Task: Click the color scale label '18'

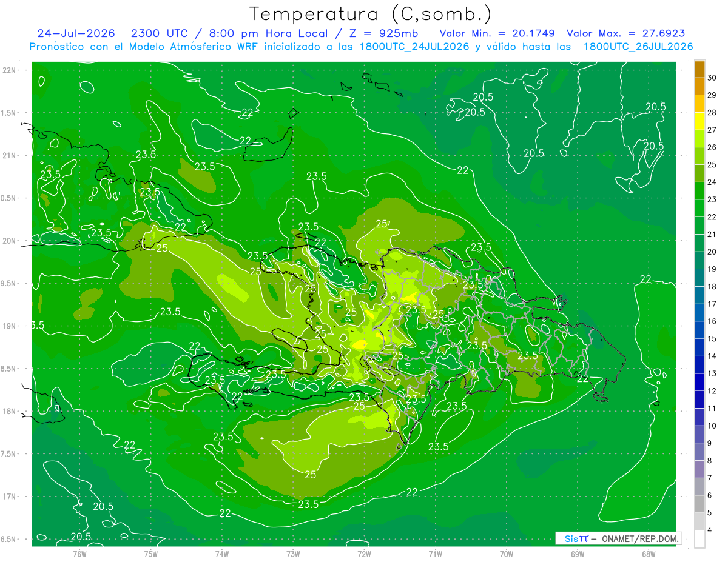Action: 712,286
